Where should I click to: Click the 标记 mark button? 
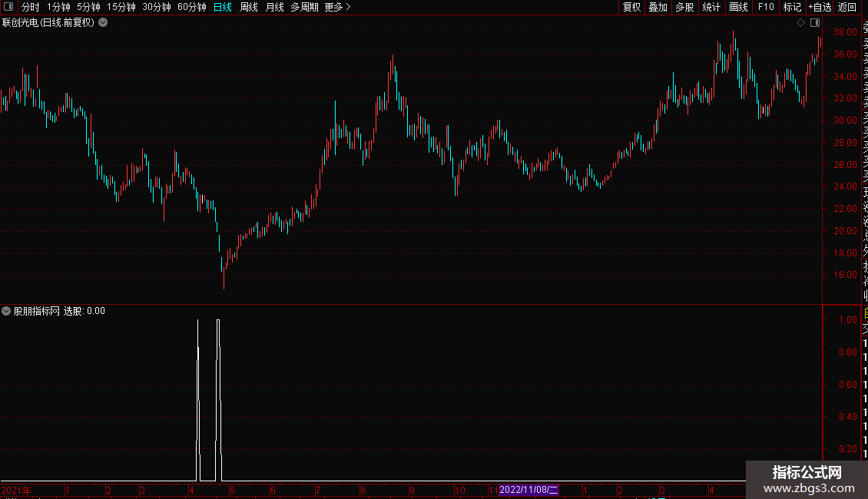coord(792,7)
